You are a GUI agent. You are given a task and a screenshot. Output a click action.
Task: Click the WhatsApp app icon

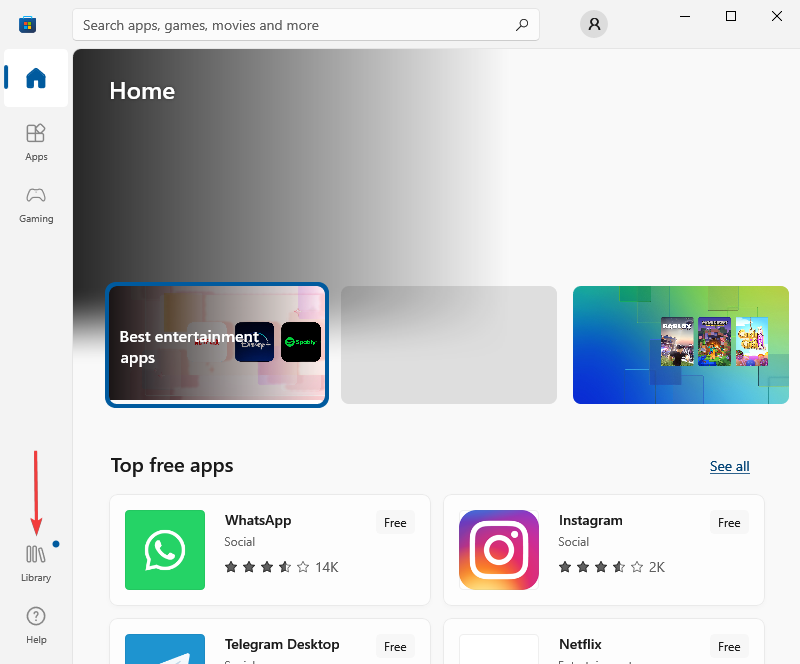[165, 550]
